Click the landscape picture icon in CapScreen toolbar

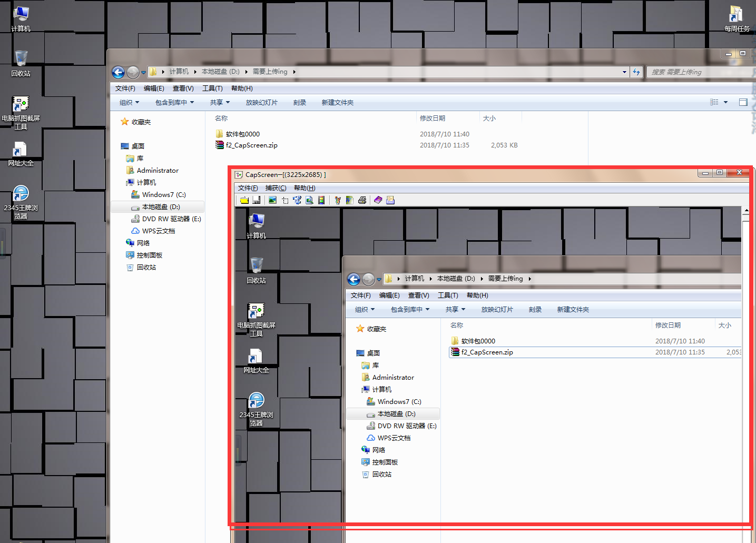[272, 200]
